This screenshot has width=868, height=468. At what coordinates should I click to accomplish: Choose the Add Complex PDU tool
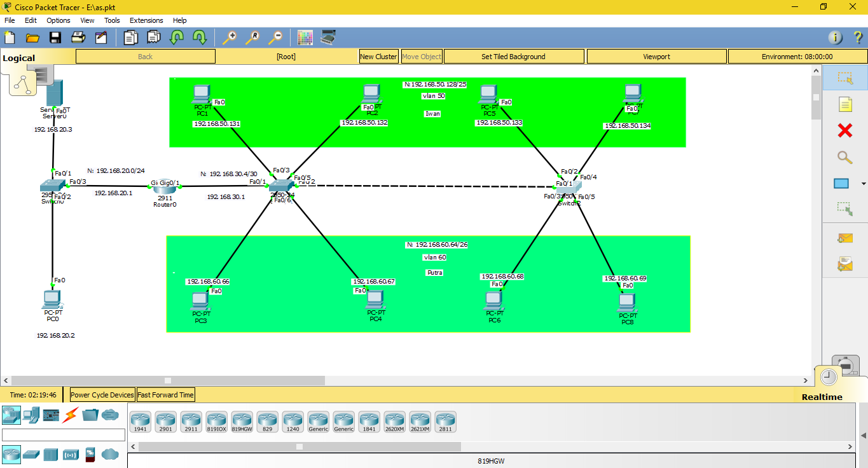pyautogui.click(x=844, y=264)
